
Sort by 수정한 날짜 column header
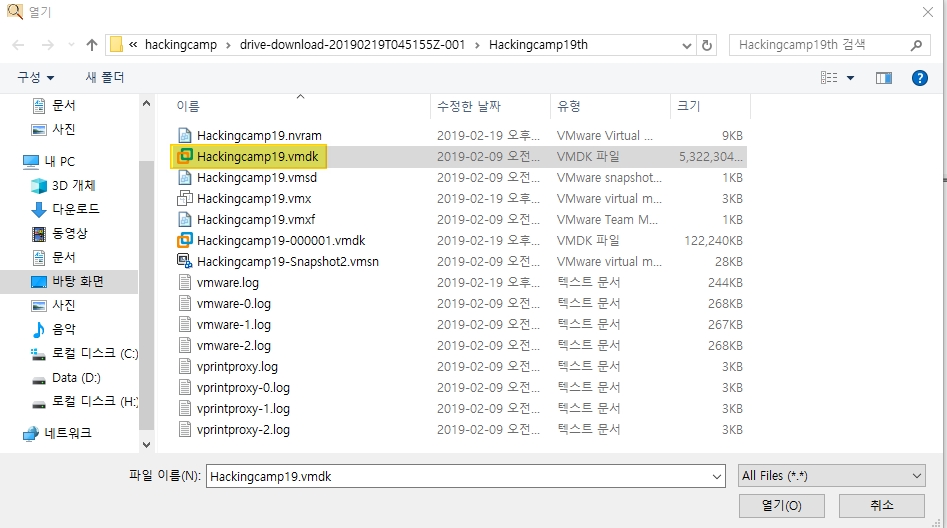pos(469,106)
